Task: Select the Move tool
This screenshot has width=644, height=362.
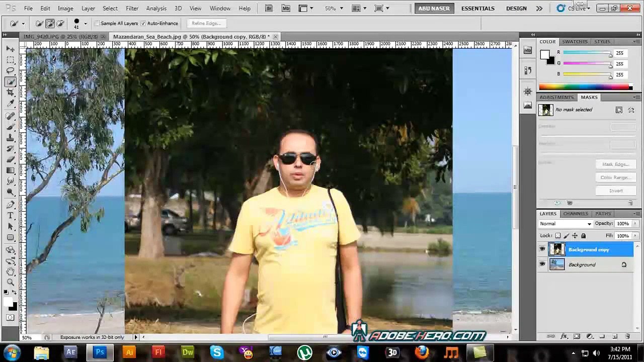Action: pyautogui.click(x=11, y=49)
